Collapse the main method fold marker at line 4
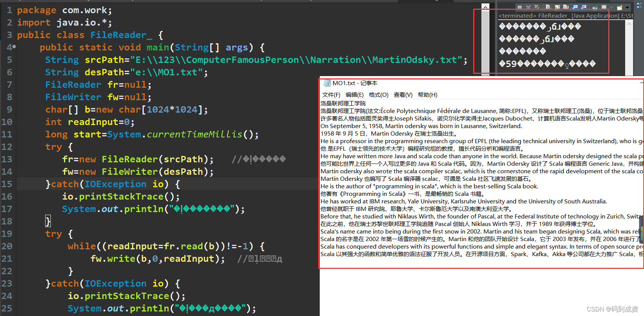The width and height of the screenshot is (644, 316). click(x=14, y=47)
